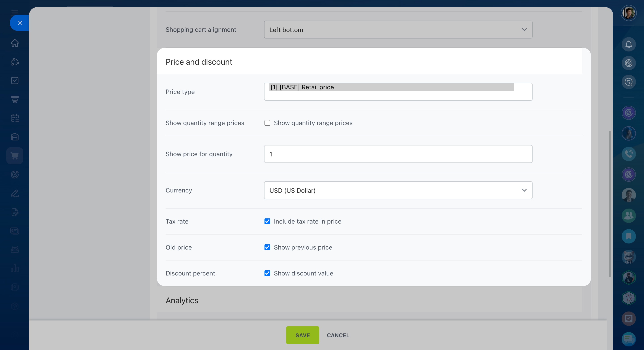Select the shopping cart sidebar icon

15,156
